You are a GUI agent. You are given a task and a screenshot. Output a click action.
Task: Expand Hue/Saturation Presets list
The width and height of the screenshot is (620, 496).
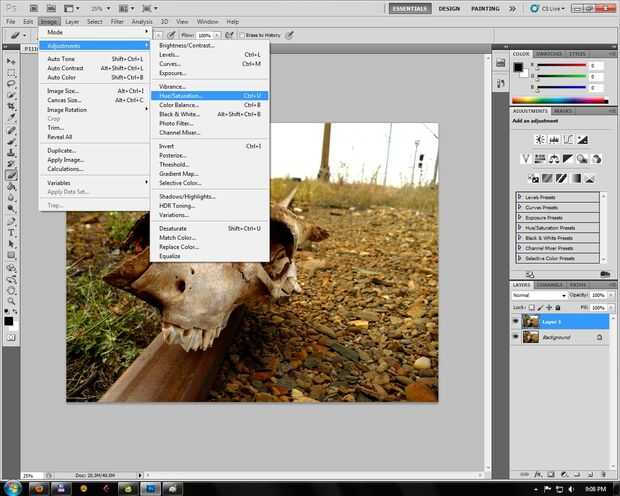520,227
